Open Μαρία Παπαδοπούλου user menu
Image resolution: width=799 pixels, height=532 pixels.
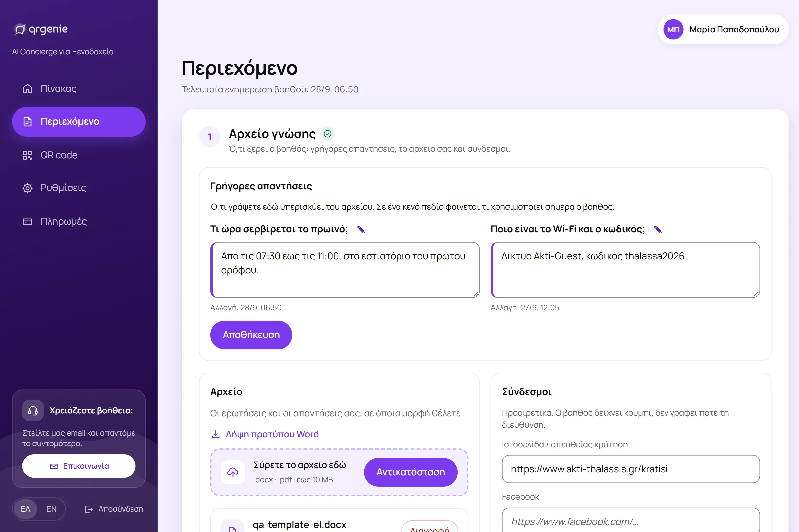[x=723, y=30]
